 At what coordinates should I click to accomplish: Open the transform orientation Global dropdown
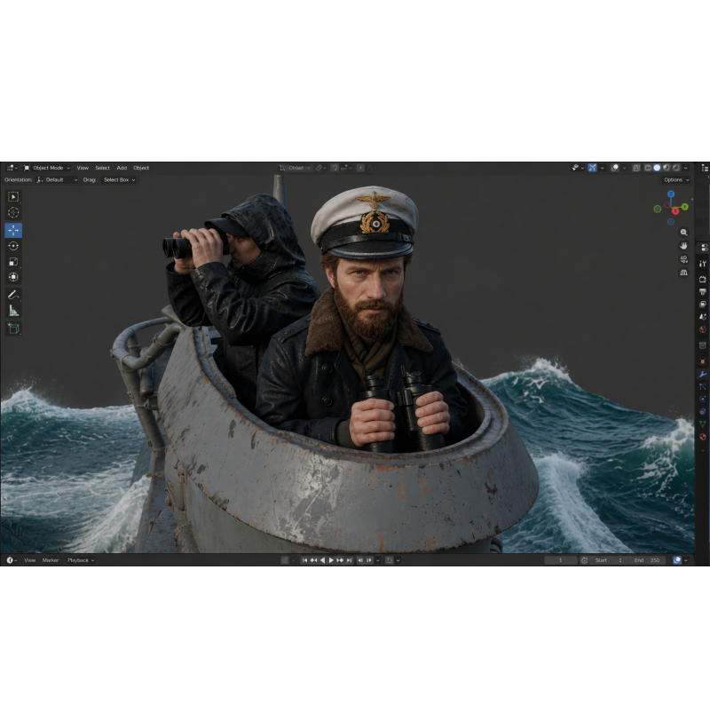tap(296, 168)
